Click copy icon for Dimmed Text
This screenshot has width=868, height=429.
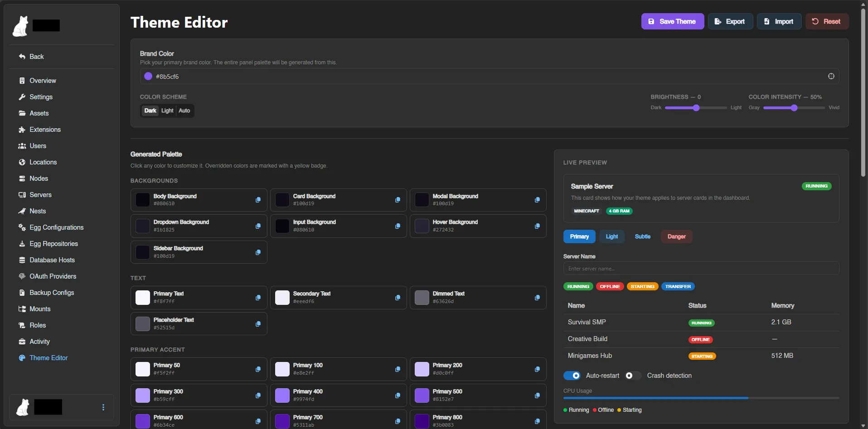[x=537, y=298]
